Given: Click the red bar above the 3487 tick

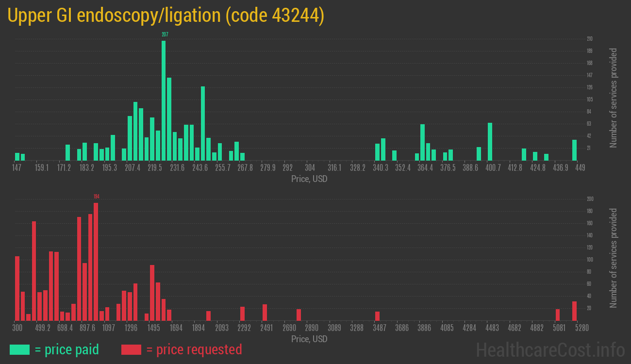Looking at the screenshot, I should pyautogui.click(x=377, y=316).
